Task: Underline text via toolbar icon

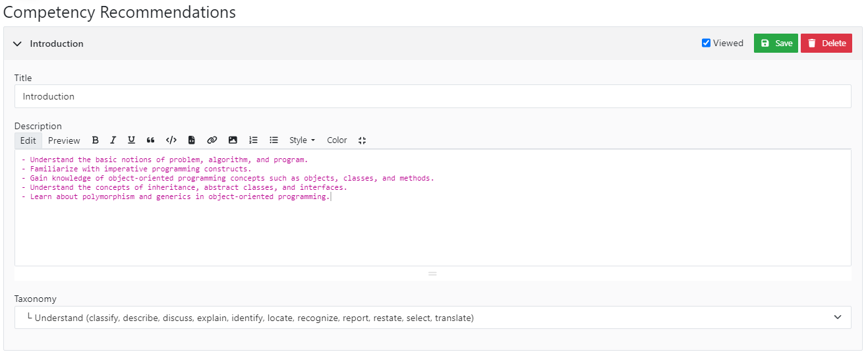Action: pyautogui.click(x=132, y=140)
